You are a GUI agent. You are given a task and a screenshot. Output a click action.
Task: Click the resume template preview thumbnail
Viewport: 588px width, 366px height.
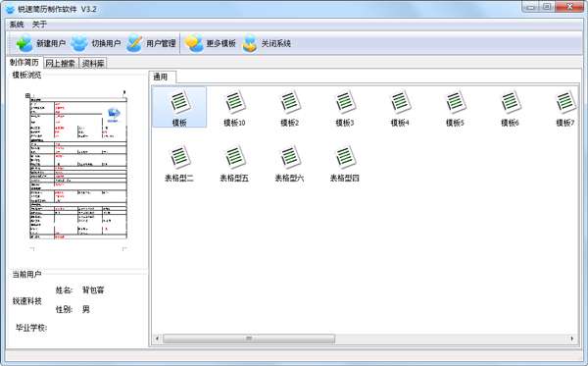coord(78,168)
